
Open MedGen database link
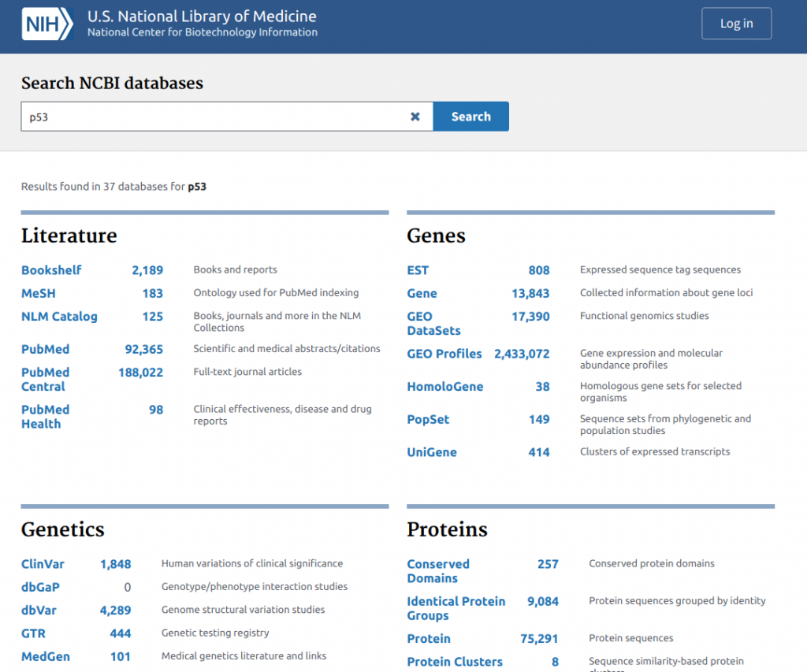tap(46, 656)
